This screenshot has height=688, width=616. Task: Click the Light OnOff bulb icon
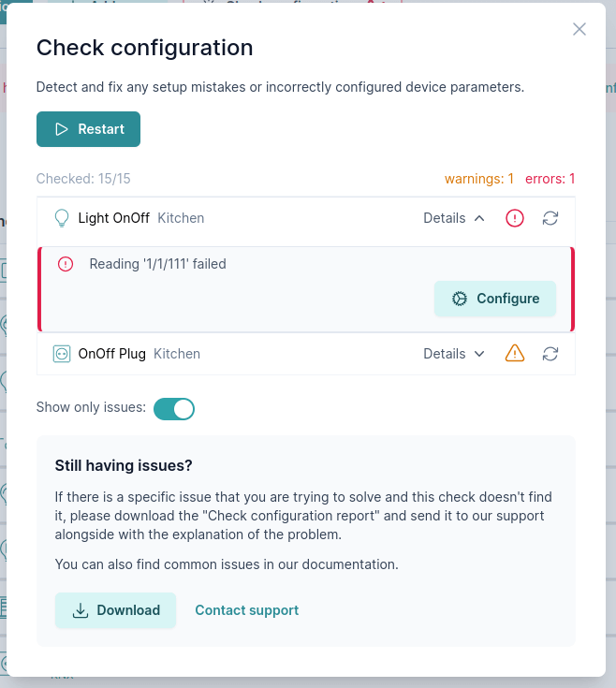[62, 218]
